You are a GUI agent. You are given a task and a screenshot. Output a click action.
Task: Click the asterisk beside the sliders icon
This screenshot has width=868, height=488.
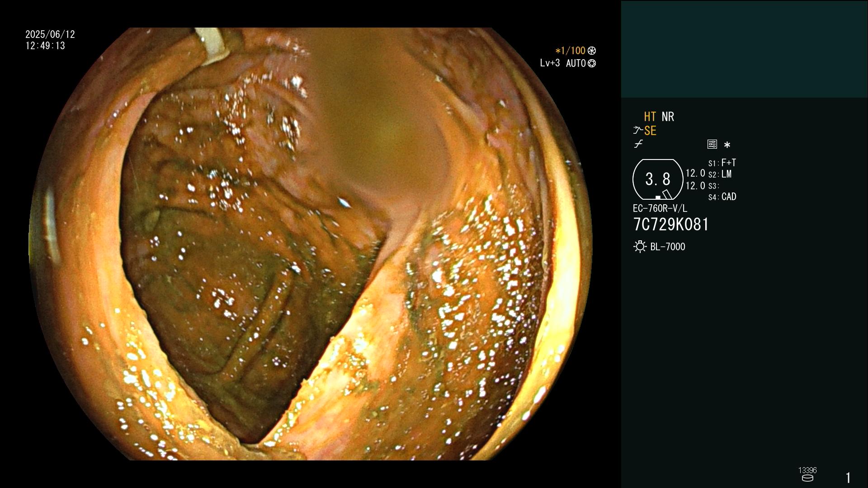tap(727, 145)
